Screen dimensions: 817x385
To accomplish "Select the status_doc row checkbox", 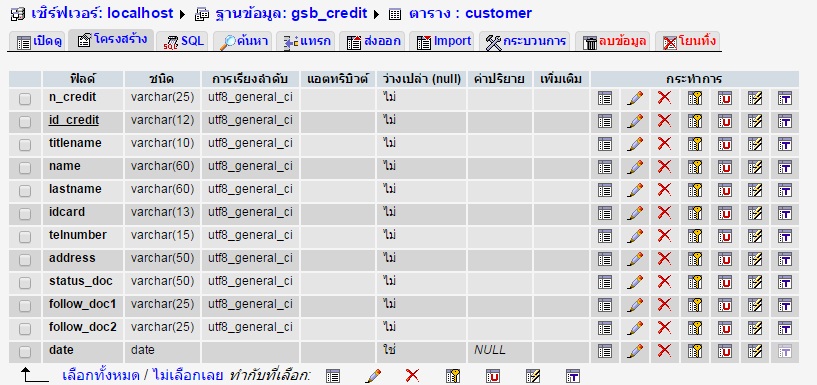I will click(25, 283).
